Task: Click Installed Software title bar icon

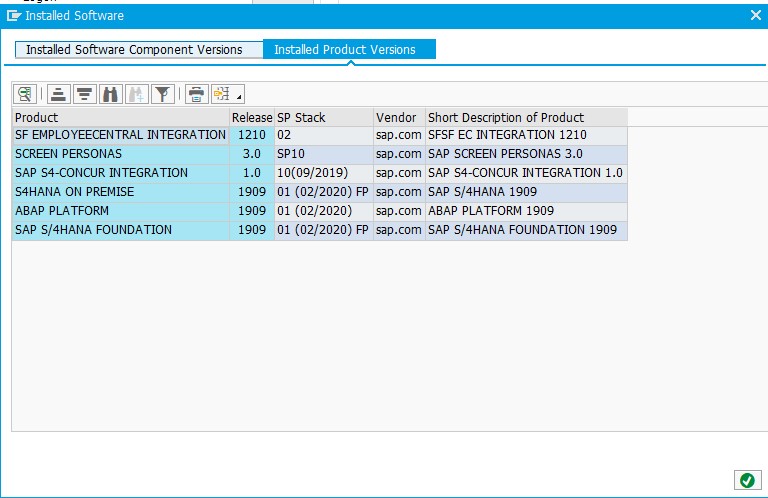Action: coord(14,16)
